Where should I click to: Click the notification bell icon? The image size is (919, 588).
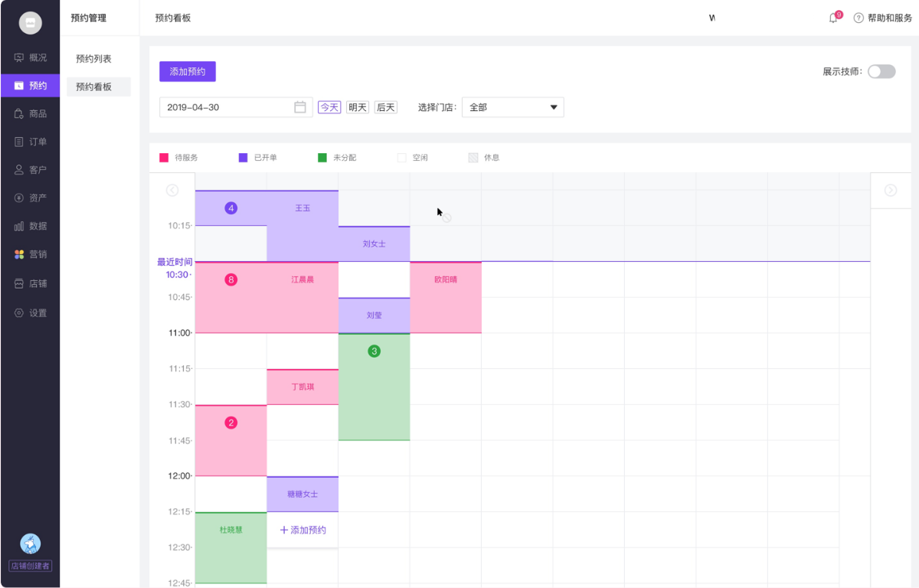tap(833, 18)
